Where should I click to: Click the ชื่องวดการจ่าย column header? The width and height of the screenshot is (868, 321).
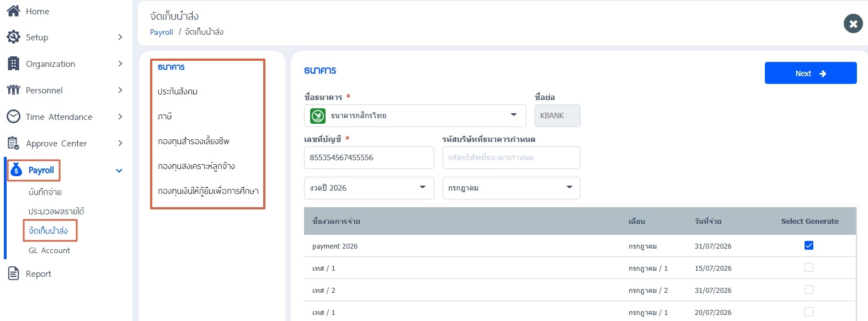click(x=336, y=221)
